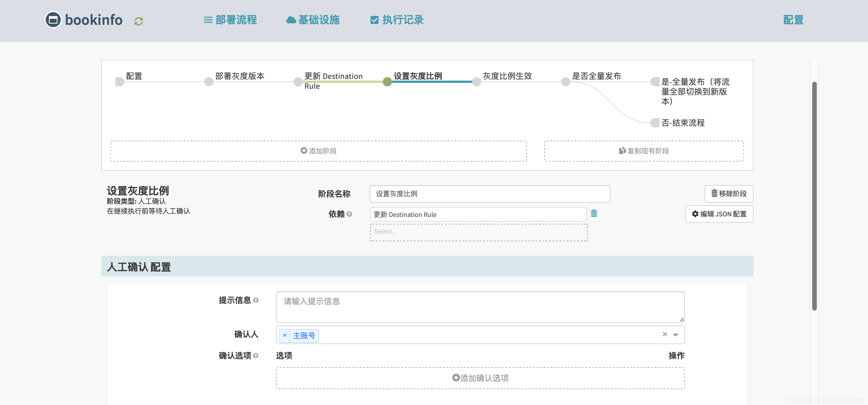Image resolution: width=868 pixels, height=405 pixels.
Task: Select the 部署灰度版本 stage node
Action: (209, 82)
